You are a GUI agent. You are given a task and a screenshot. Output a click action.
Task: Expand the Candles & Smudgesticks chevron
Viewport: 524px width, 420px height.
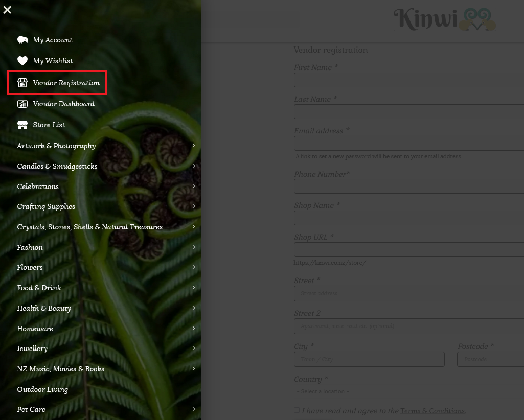coord(194,166)
